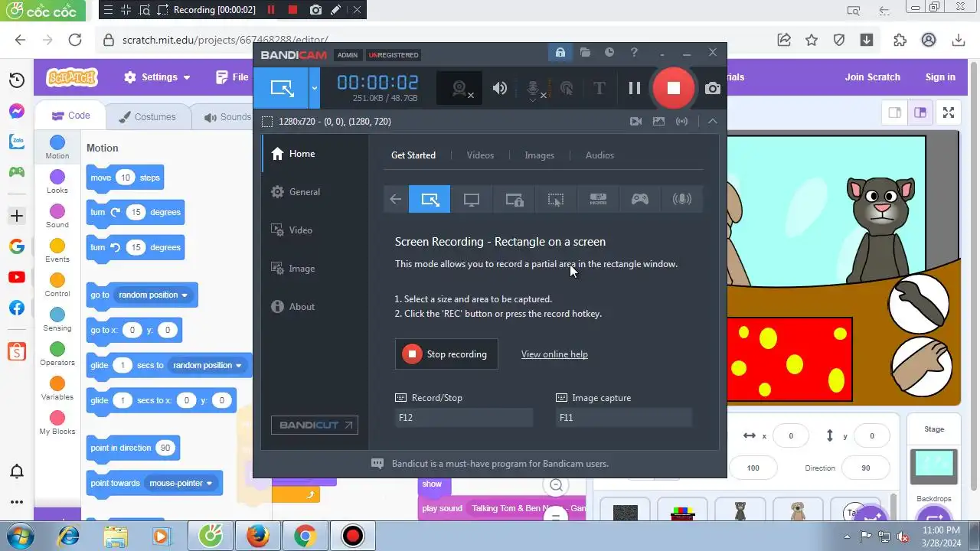Click the Record/Stop hotkey field showing F12
This screenshot has height=551, width=980.
pos(464,418)
